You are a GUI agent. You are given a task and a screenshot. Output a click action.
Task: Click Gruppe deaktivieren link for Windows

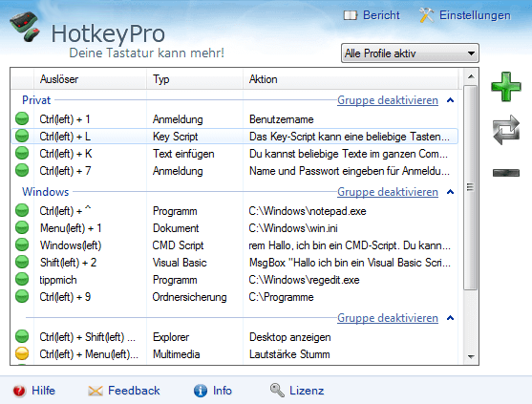tap(388, 192)
